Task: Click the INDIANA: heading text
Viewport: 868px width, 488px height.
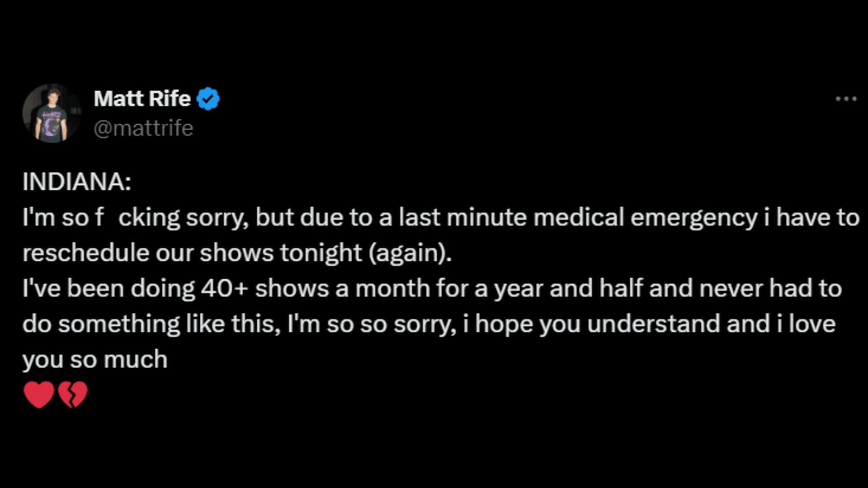Action: click(x=77, y=182)
